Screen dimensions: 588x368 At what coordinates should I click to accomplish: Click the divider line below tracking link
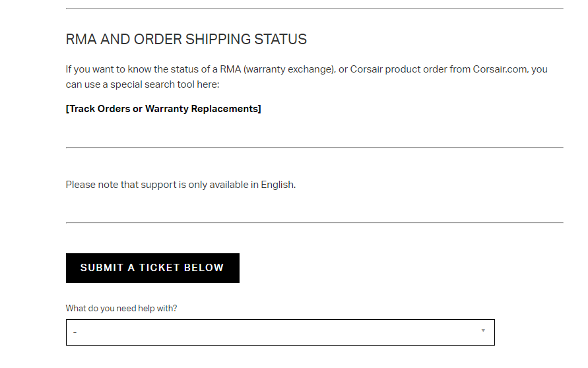tap(314, 147)
